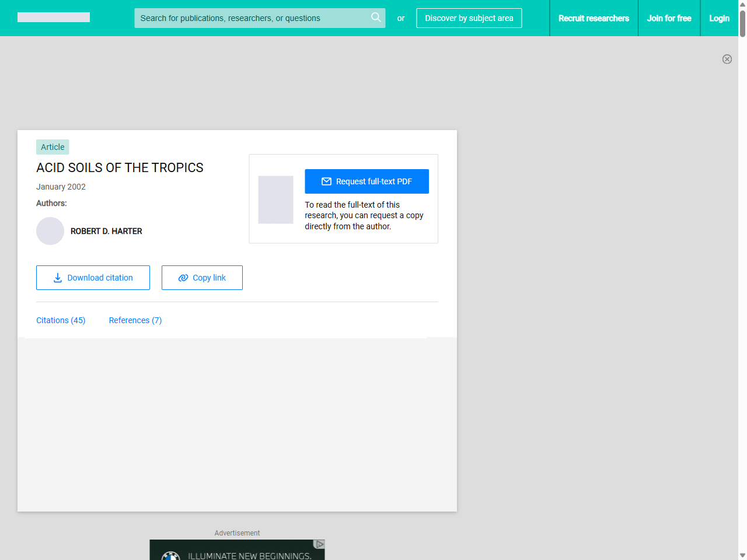Image resolution: width=747 pixels, height=560 pixels.
Task: Open the Citations (45) tab
Action: point(61,320)
